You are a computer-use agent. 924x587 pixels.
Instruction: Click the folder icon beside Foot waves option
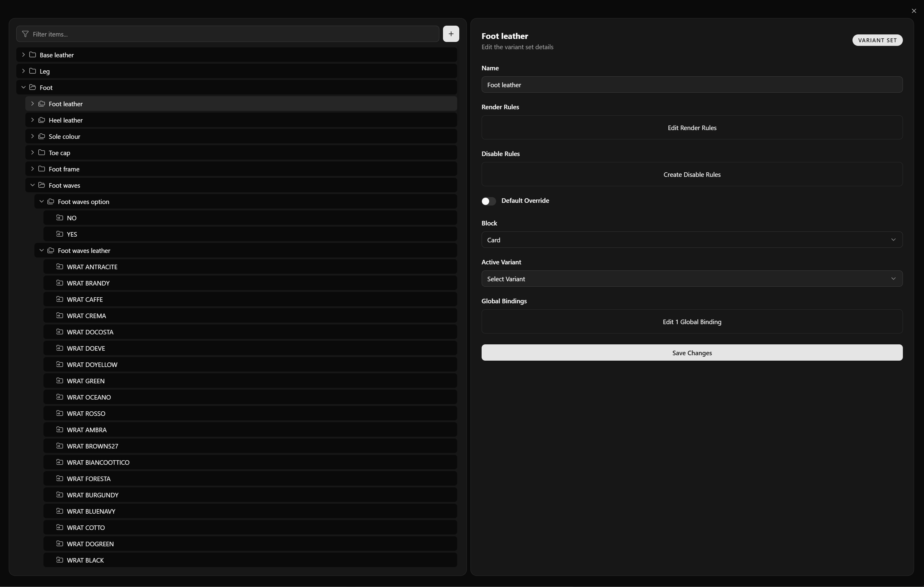point(51,201)
